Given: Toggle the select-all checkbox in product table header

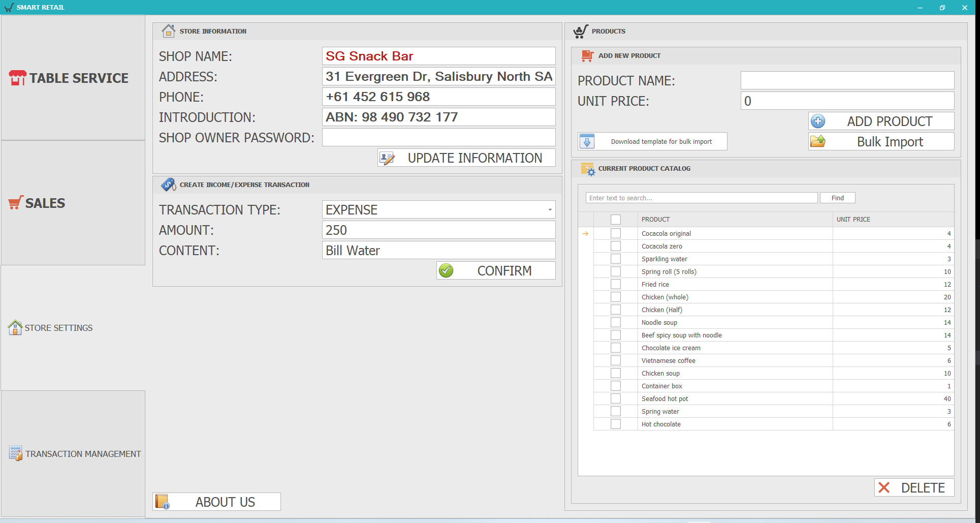Looking at the screenshot, I should [x=616, y=219].
